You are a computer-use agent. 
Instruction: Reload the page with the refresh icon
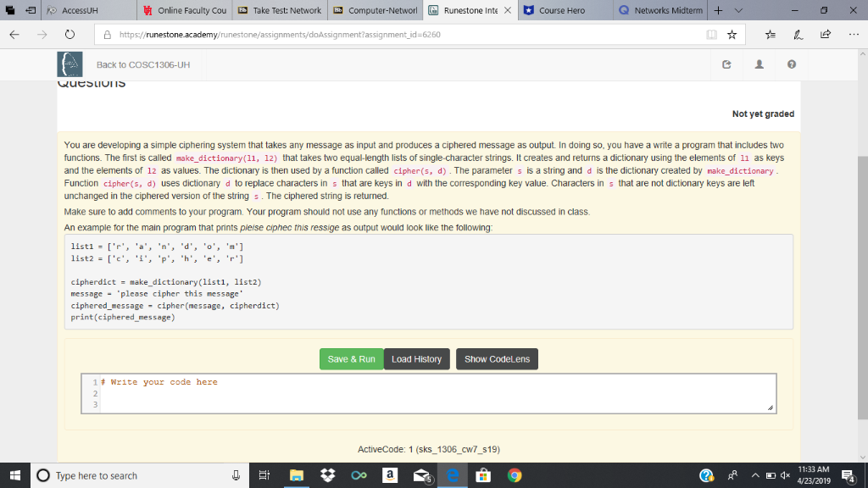click(70, 34)
